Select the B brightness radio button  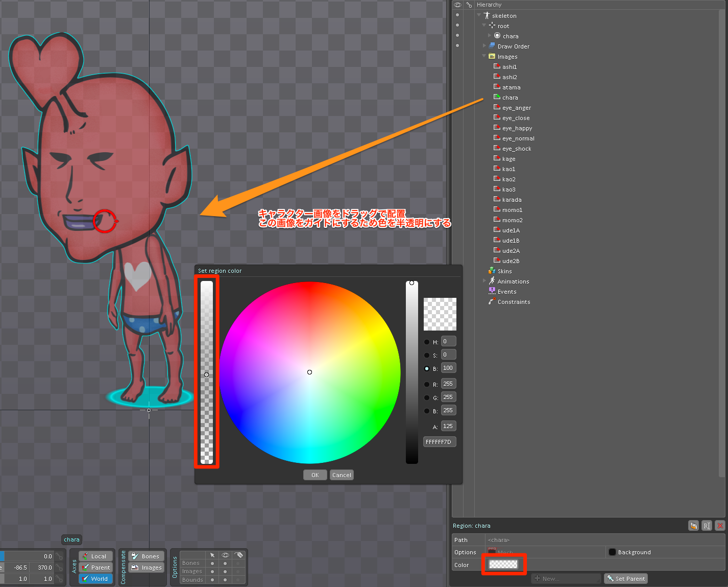point(427,368)
